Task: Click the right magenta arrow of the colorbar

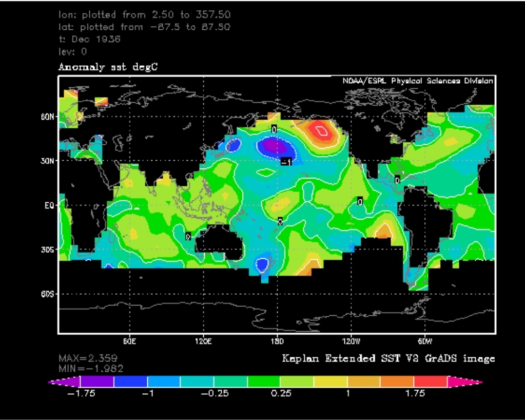Action: 464,382
